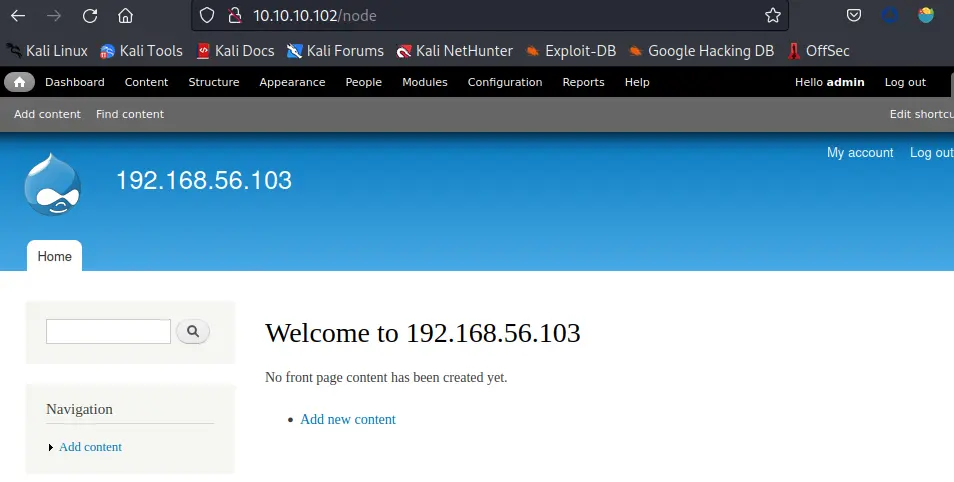Screen dimensions: 954x482
Task: Focus the site search text field
Action: click(108, 331)
